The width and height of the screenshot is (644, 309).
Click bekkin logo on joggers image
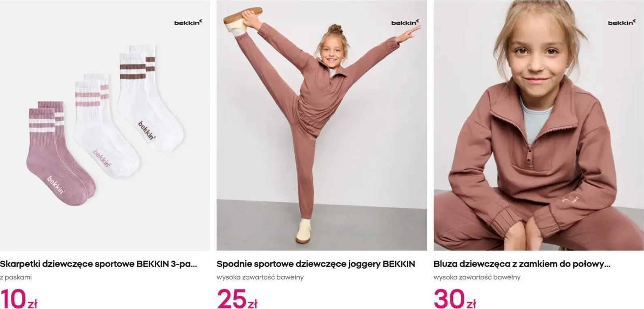[x=405, y=23]
